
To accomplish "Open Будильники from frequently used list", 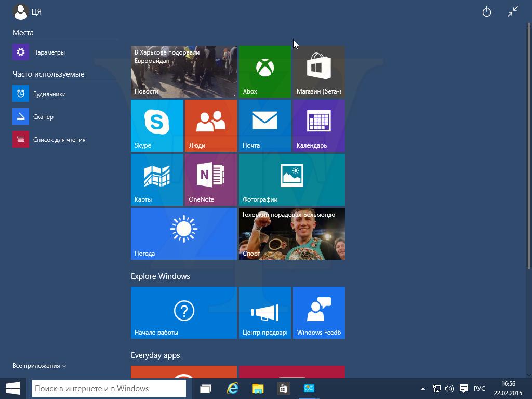I will 49,94.
